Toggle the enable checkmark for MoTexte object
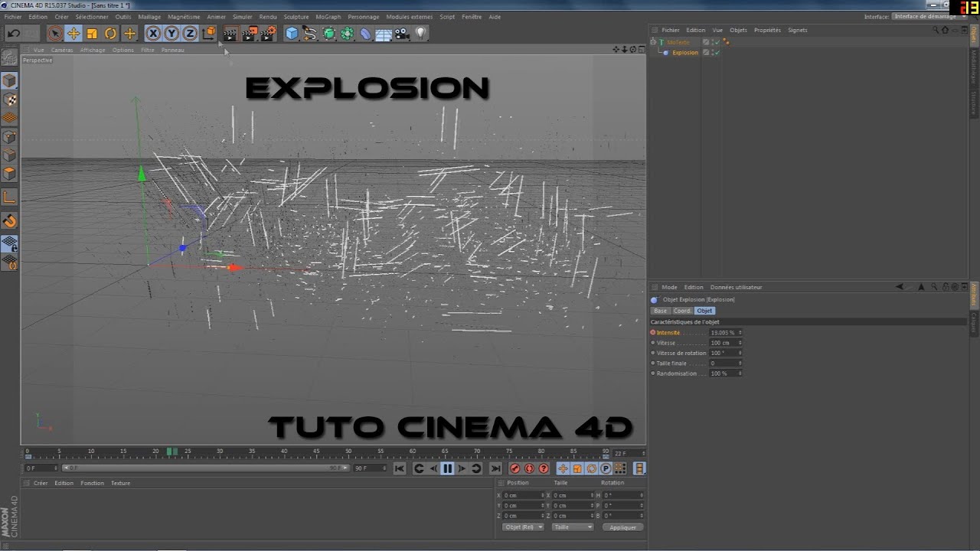This screenshot has width=980, height=551. point(716,42)
